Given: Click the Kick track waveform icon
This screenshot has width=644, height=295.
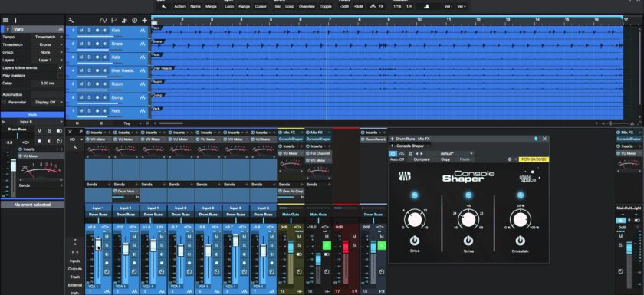Looking at the screenshot, I should 142,31.
